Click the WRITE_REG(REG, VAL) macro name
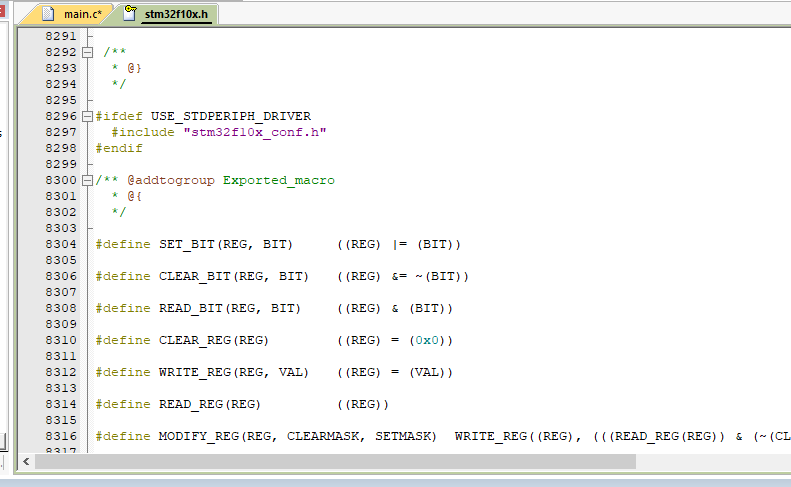This screenshot has width=791, height=487. pyautogui.click(x=234, y=372)
